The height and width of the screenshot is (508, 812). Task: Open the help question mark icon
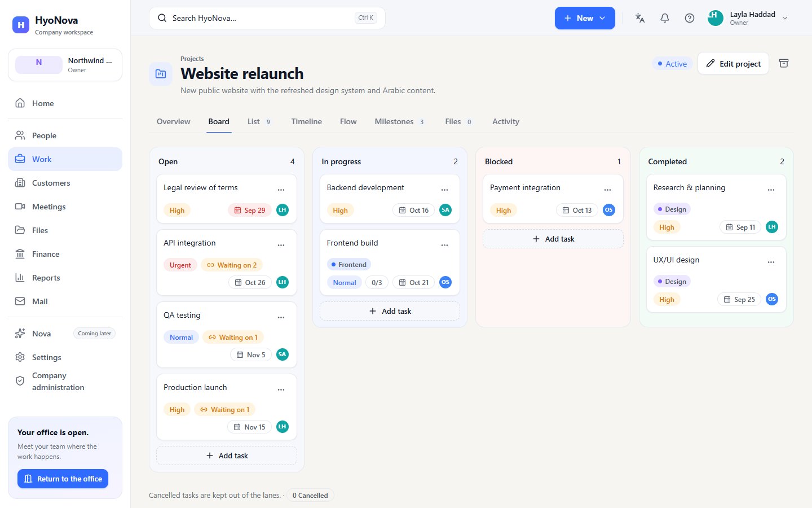pos(690,18)
